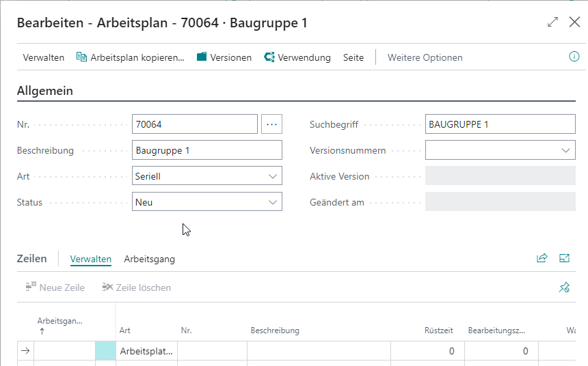Select the Verwalten tab in Zeilen
The image size is (588, 366).
(x=91, y=259)
